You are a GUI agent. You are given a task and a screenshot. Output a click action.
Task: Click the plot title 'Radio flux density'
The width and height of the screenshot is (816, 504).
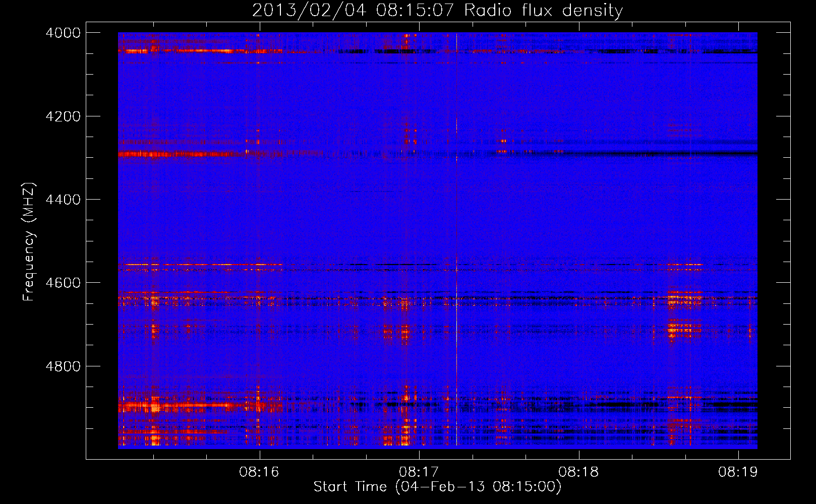pos(543,10)
